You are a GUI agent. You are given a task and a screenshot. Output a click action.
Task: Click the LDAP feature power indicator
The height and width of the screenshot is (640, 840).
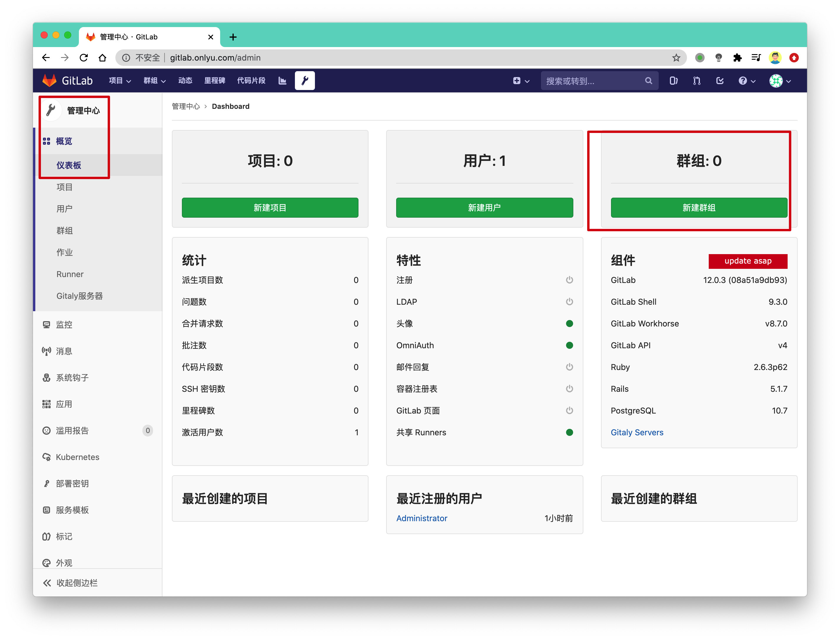coord(570,302)
